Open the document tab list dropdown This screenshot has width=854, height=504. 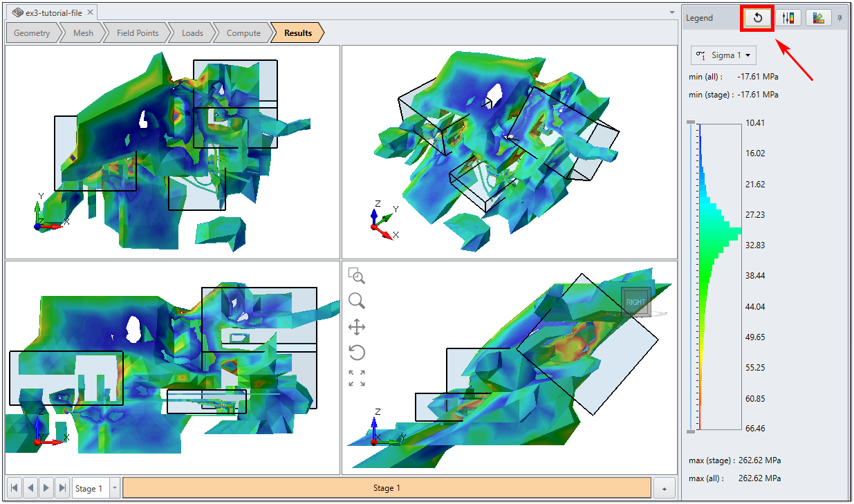tap(671, 12)
